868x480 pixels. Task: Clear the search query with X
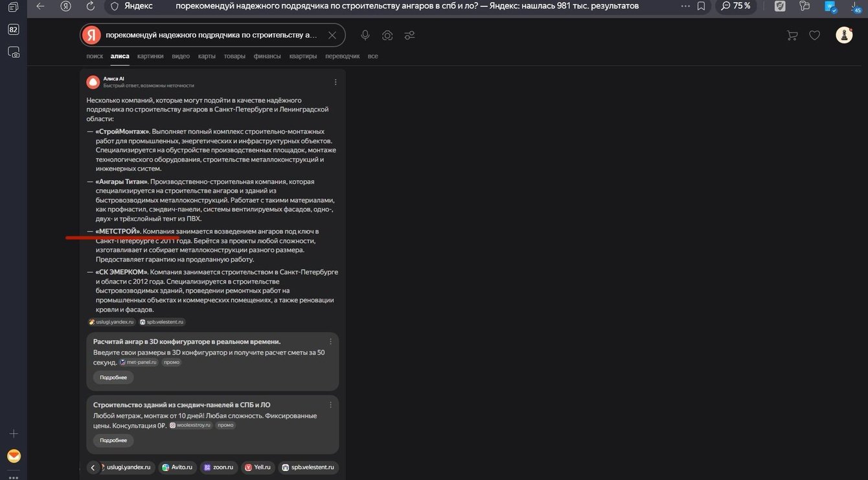pos(332,35)
